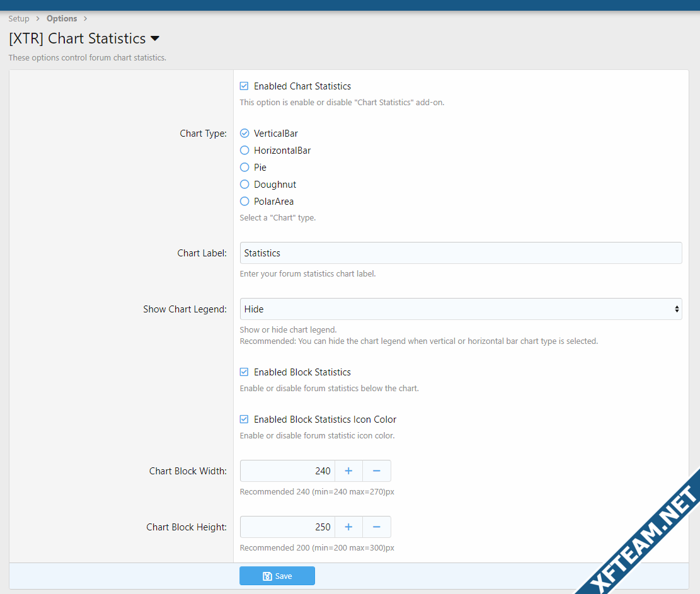Pick the PolarArea chart type

244,202
